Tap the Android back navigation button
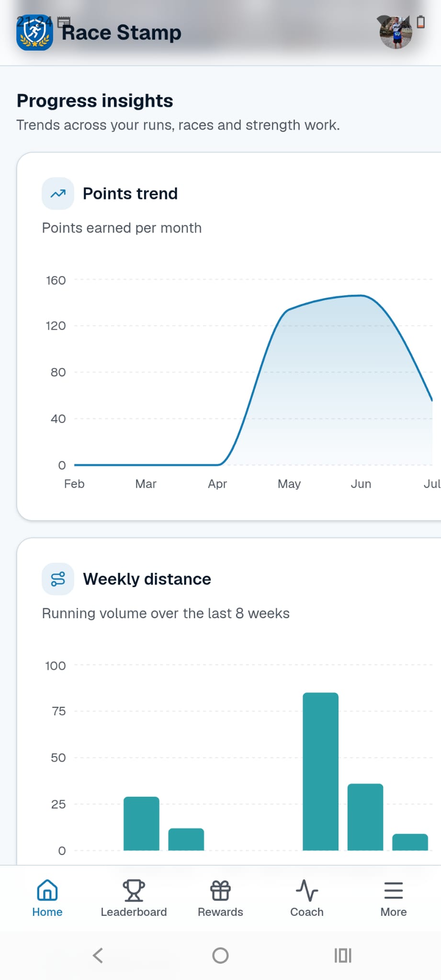 pos(98,956)
